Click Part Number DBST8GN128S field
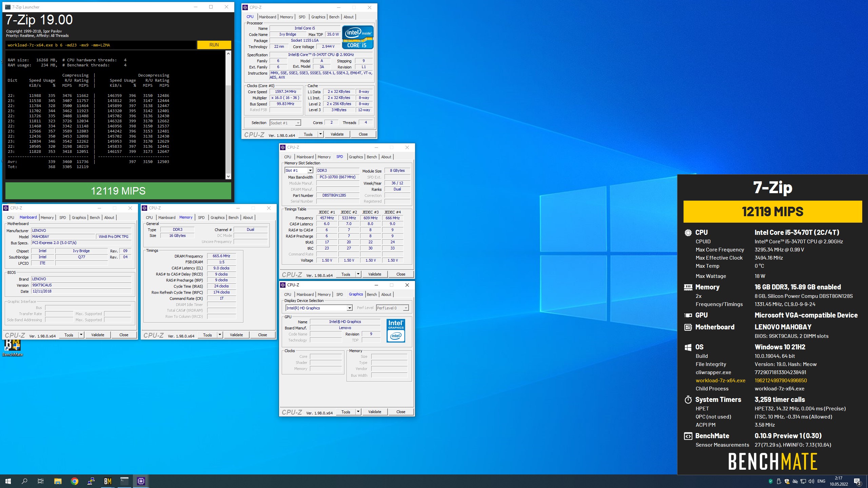This screenshot has width=868, height=488. click(338, 195)
